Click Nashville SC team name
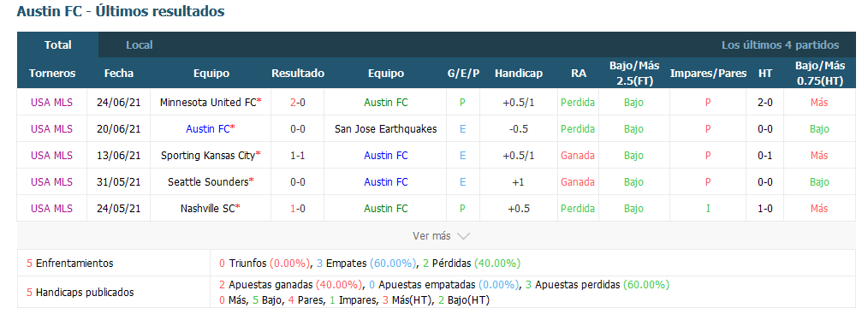868x320 pixels. click(x=208, y=209)
